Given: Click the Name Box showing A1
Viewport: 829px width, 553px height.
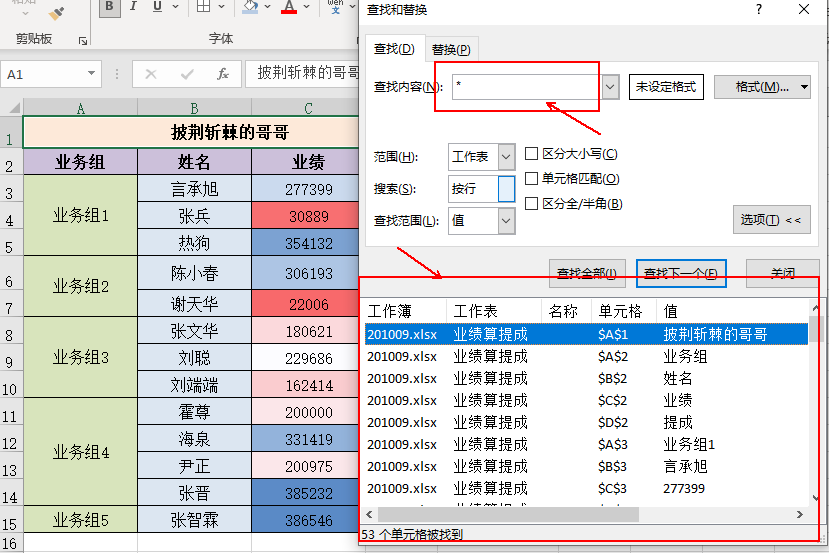Looking at the screenshot, I should pyautogui.click(x=43, y=74).
